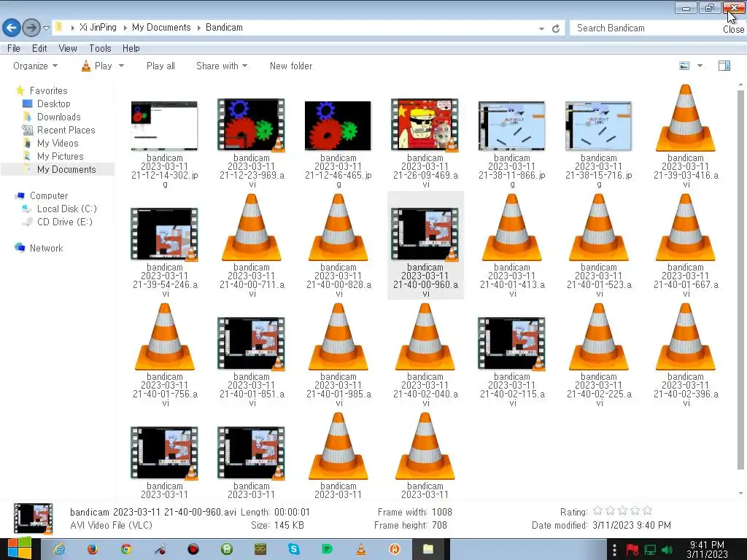This screenshot has height=560, width=747.
Task: Select Network in the navigation pane
Action: pyautogui.click(x=46, y=248)
